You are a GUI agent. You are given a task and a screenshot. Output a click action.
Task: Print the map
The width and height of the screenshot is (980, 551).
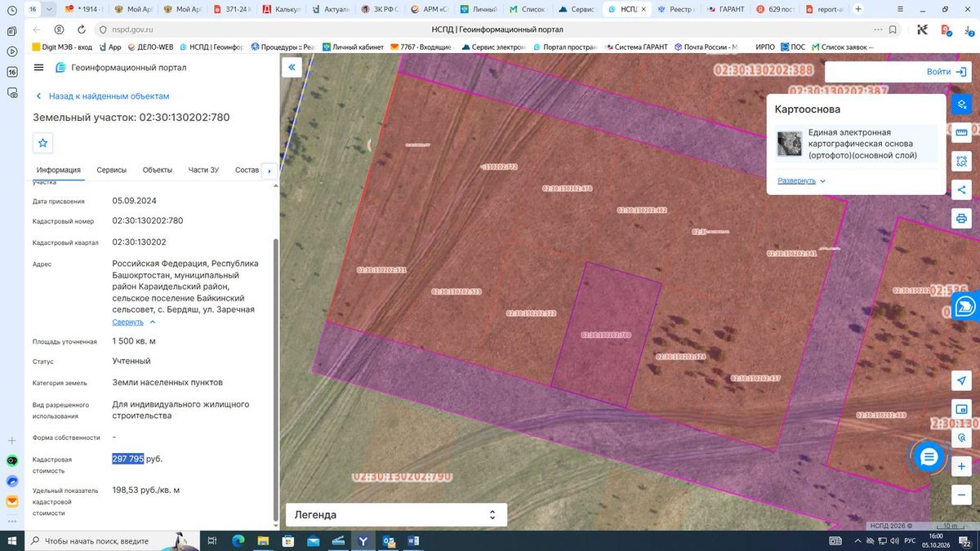(961, 219)
